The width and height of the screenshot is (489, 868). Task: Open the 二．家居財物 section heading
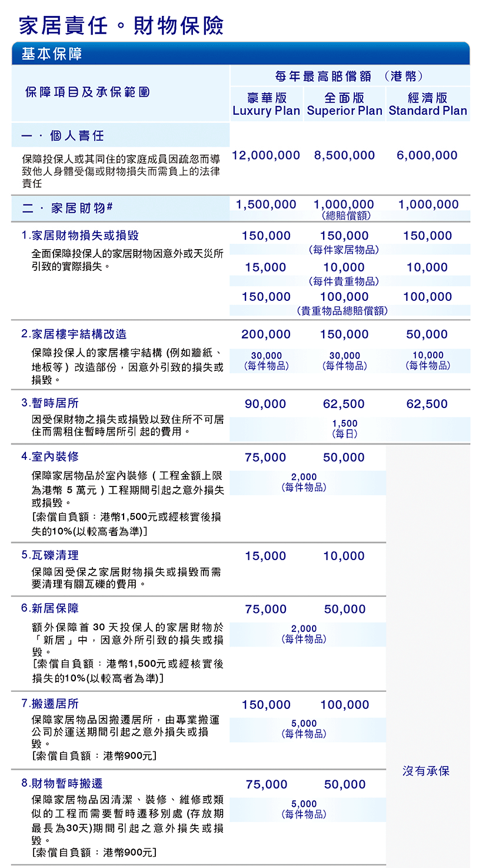67,208
